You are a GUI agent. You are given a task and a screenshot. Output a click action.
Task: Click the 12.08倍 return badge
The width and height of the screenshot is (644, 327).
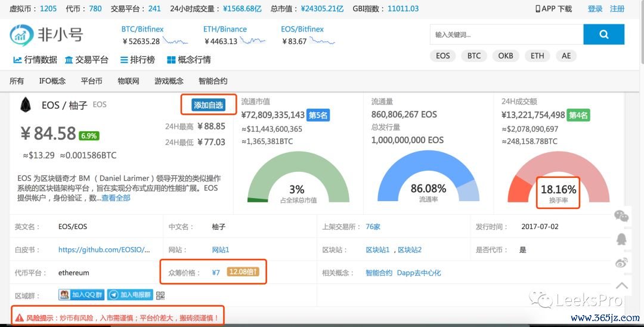[243, 272]
